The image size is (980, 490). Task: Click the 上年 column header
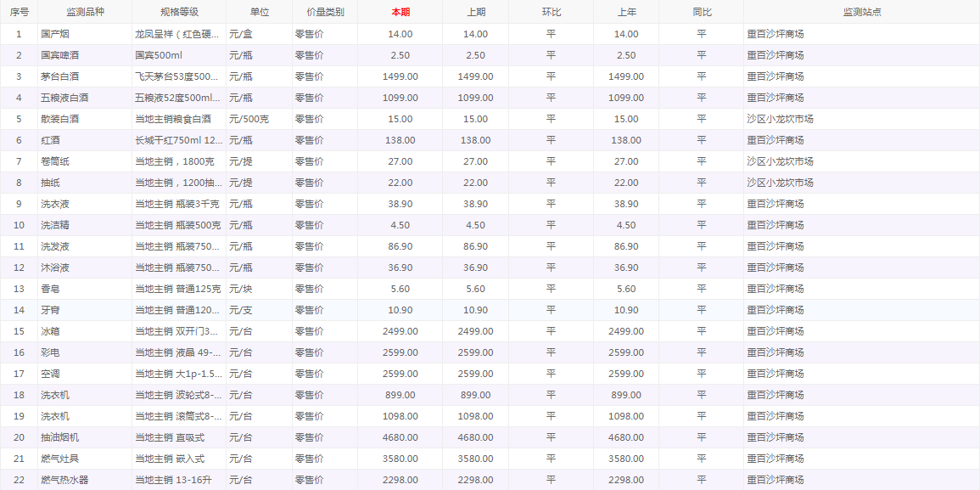click(626, 12)
